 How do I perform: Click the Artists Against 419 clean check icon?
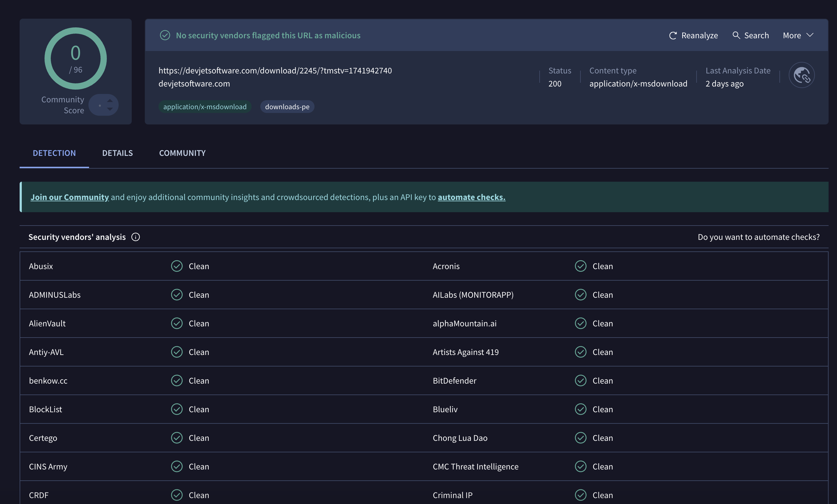point(580,352)
